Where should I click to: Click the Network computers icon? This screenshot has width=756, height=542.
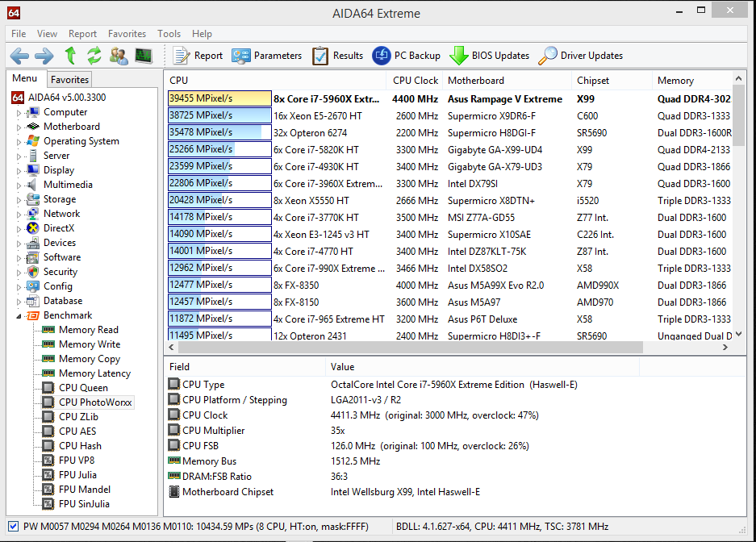33,214
